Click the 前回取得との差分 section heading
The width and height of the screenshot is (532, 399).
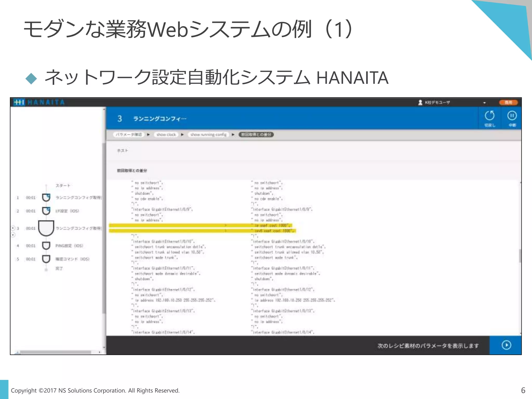(132, 171)
